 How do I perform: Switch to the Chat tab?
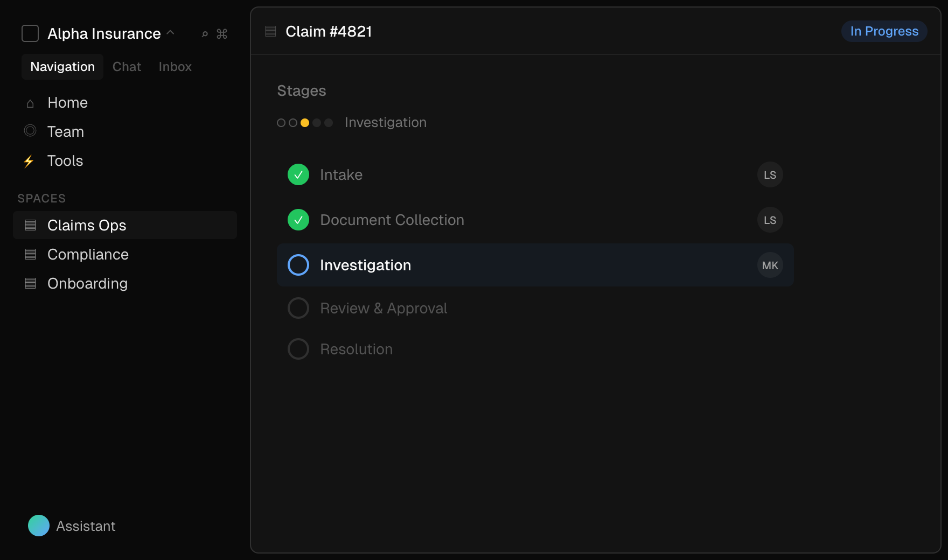pyautogui.click(x=127, y=67)
